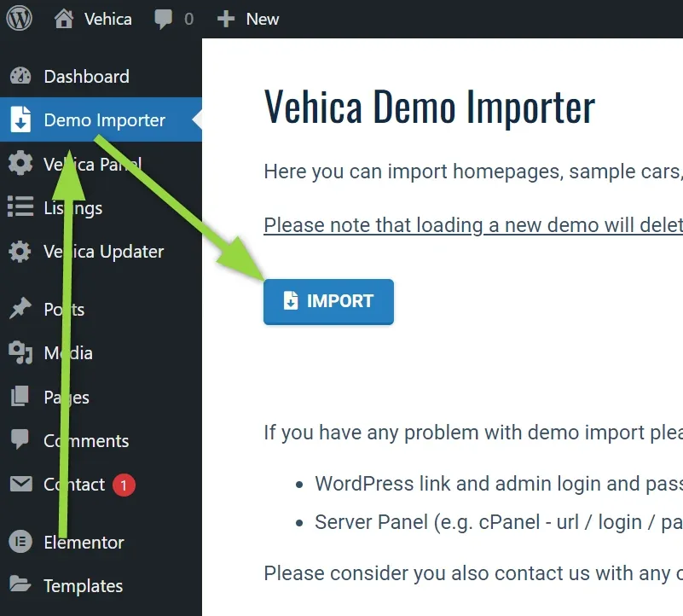
Task: Click the Media icon in sidebar
Action: coord(20,352)
